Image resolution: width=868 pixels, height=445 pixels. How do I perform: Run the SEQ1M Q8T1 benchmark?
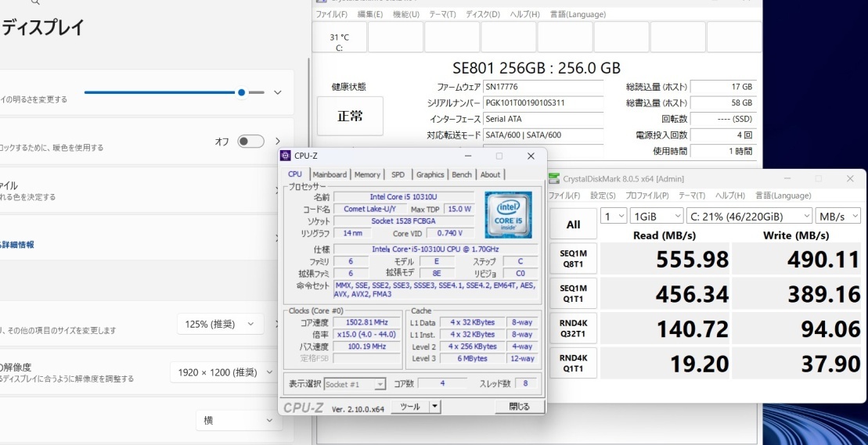point(574,258)
